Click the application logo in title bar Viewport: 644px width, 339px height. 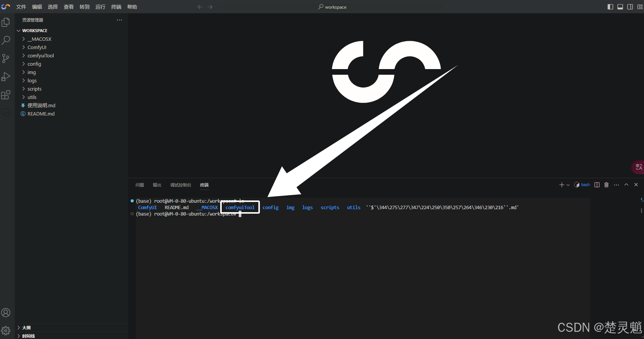tap(6, 7)
